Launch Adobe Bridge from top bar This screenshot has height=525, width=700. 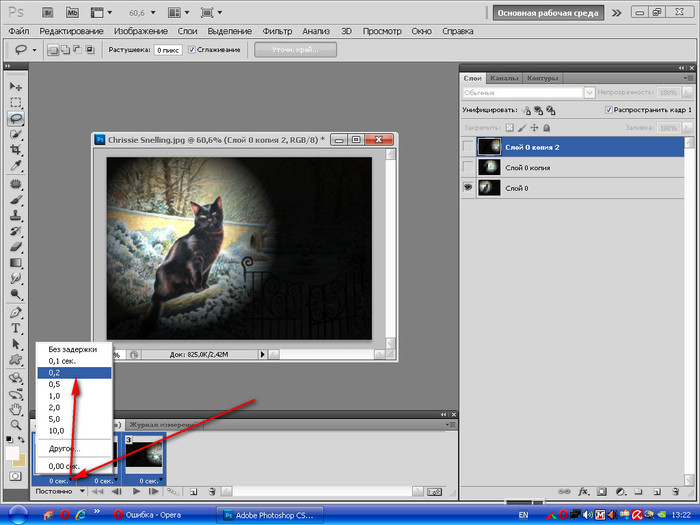pyautogui.click(x=48, y=12)
